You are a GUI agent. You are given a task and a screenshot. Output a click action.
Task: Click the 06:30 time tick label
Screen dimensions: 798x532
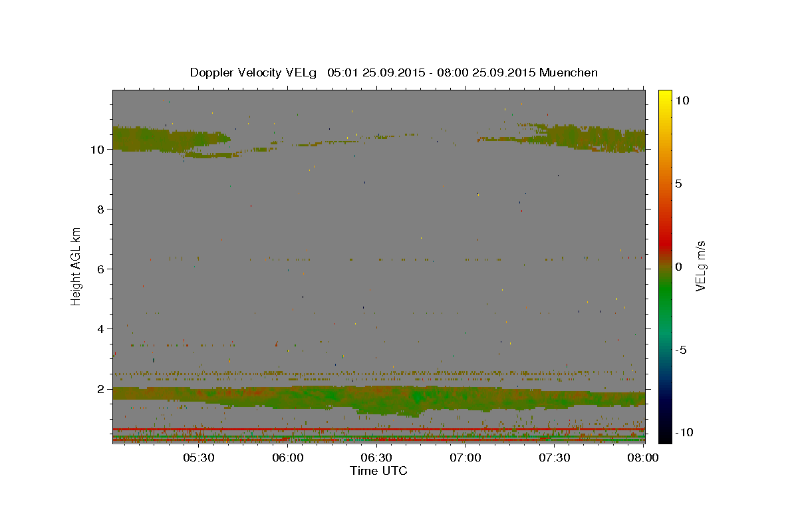click(377, 458)
